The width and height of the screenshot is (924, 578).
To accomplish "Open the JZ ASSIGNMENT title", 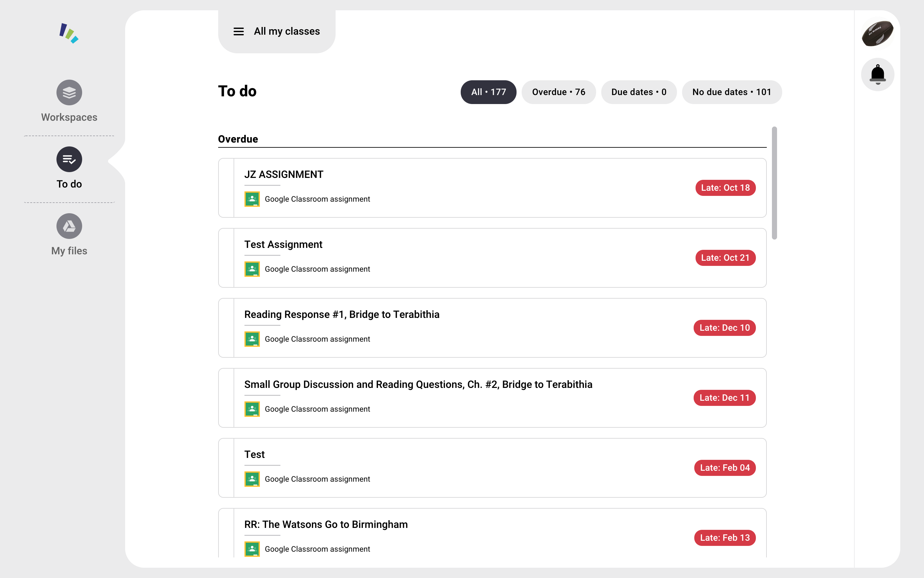I will coord(284,175).
